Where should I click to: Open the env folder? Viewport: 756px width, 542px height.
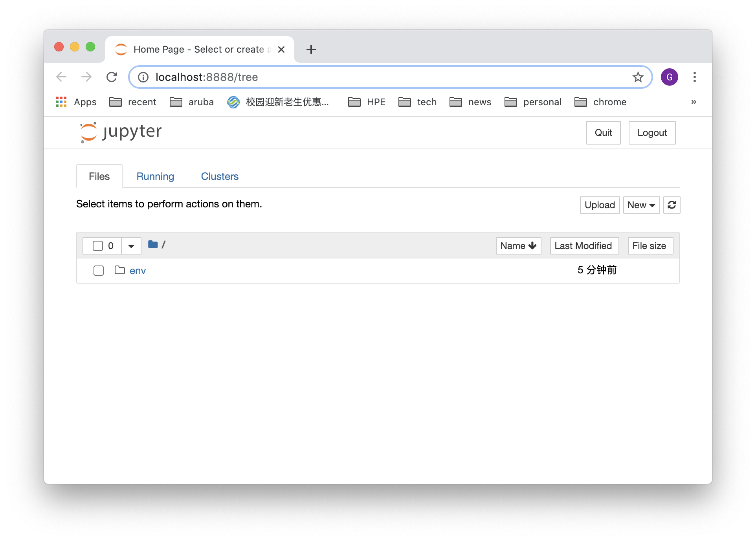pyautogui.click(x=138, y=271)
